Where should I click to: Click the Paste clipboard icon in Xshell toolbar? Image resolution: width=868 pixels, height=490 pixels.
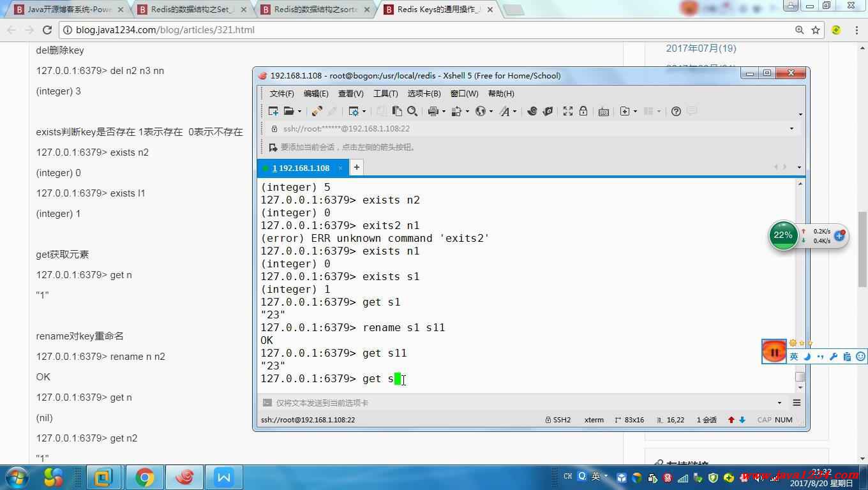[397, 111]
